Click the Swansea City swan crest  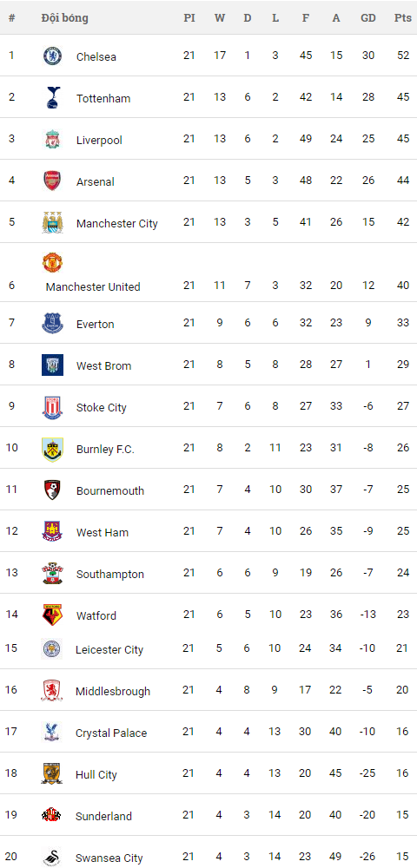(x=53, y=857)
